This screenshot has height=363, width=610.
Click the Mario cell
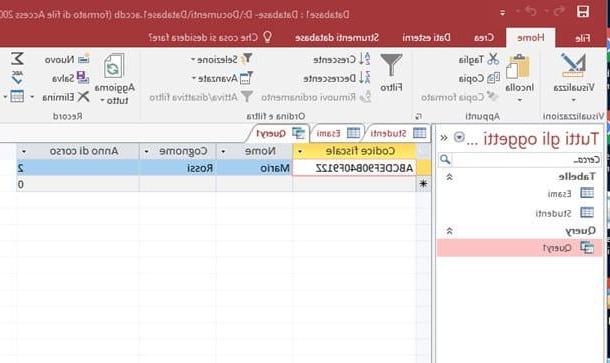pos(254,168)
